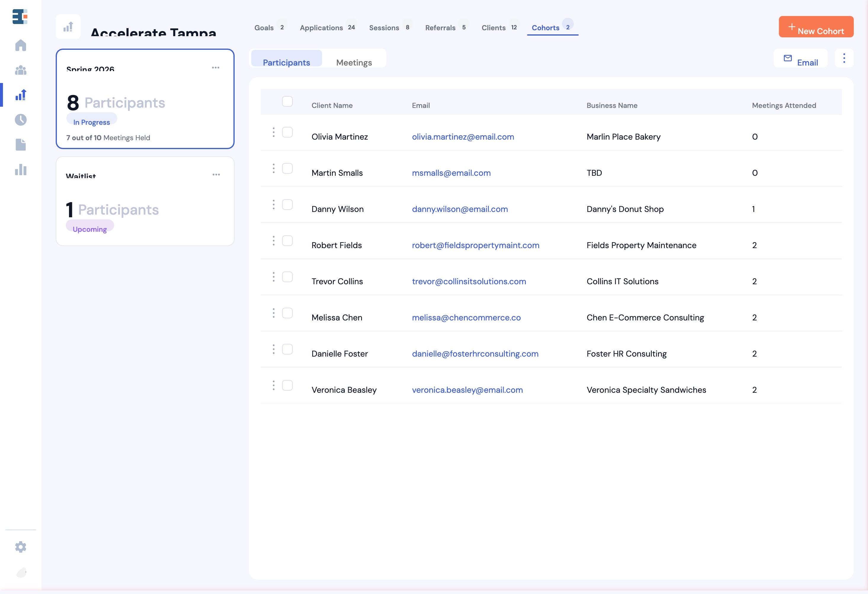Open danny.wilson@email.com email link
868x594 pixels.
[x=460, y=209]
